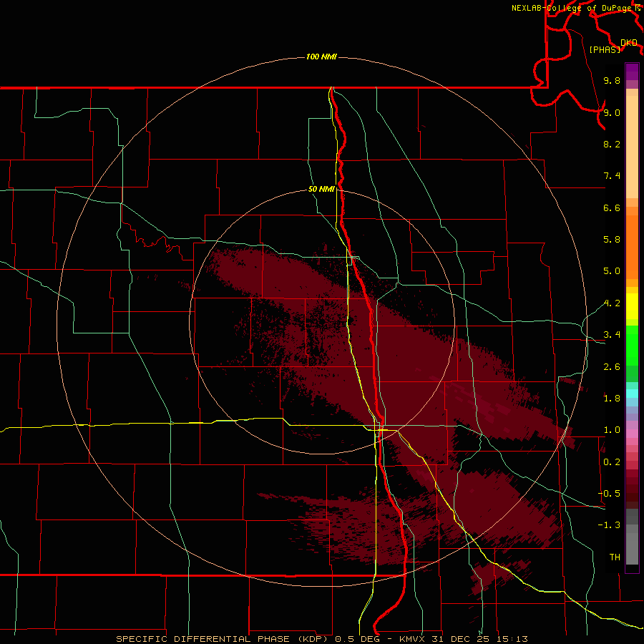
Task: Pick the gray segment of the color bar
Action: 632,537
